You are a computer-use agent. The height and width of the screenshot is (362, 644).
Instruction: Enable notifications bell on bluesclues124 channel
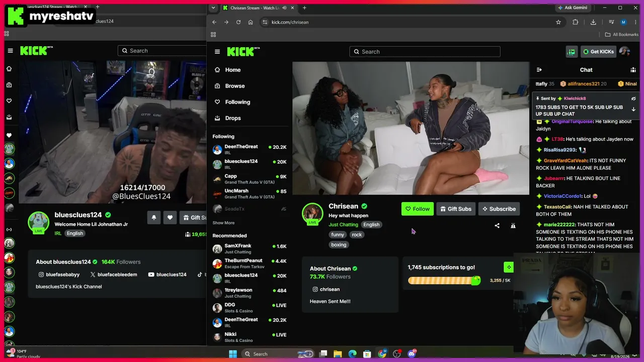(x=154, y=217)
